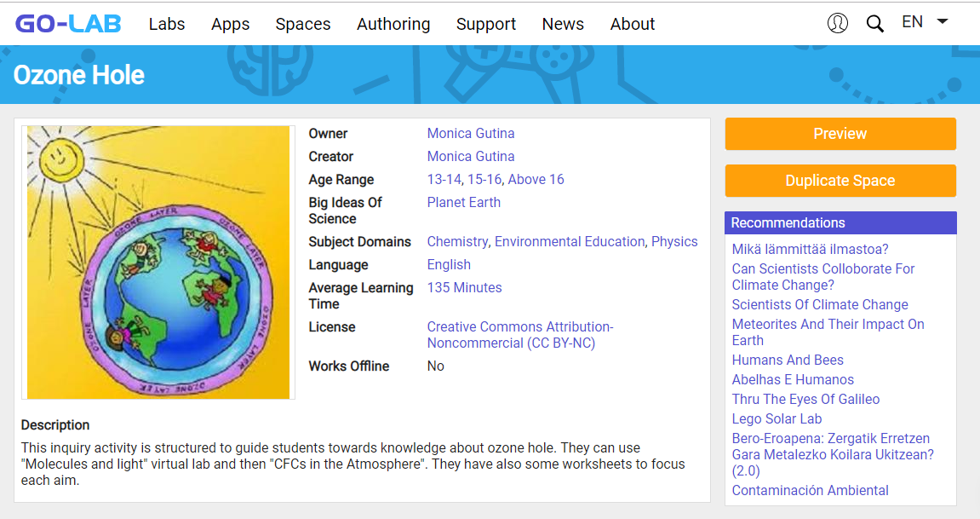Navigate to the News page

point(563,24)
